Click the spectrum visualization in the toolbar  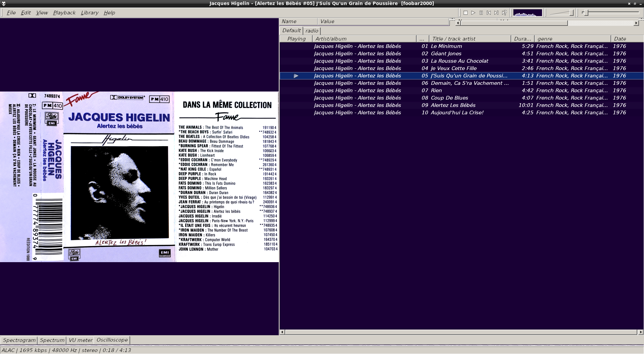tap(528, 13)
